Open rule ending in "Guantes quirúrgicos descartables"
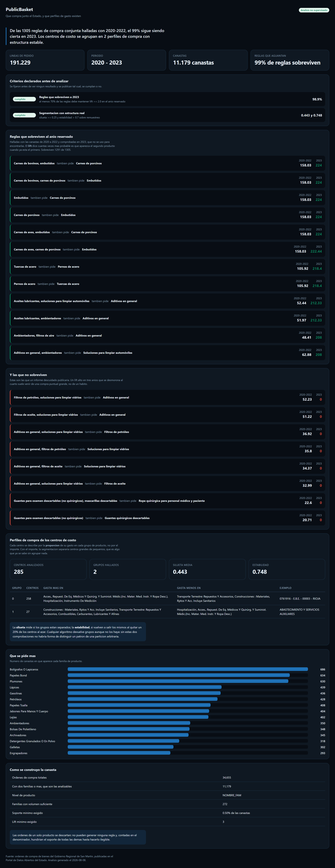 click(x=167, y=518)
